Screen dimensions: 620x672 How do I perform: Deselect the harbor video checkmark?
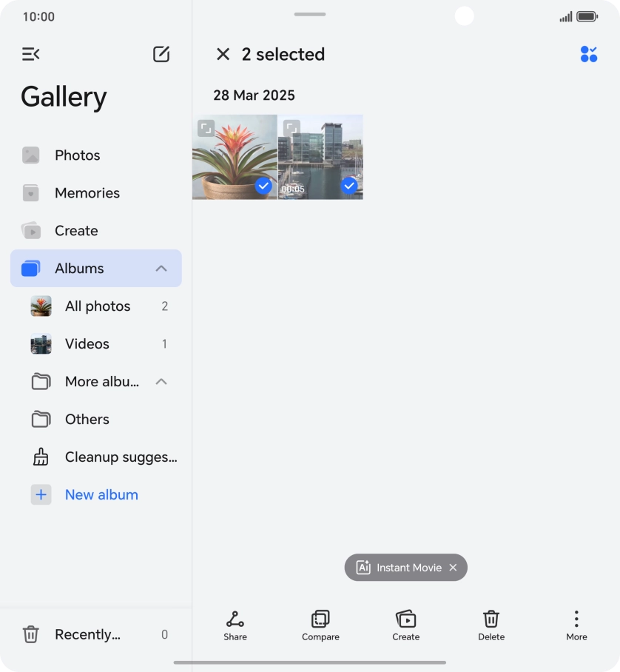point(349,186)
